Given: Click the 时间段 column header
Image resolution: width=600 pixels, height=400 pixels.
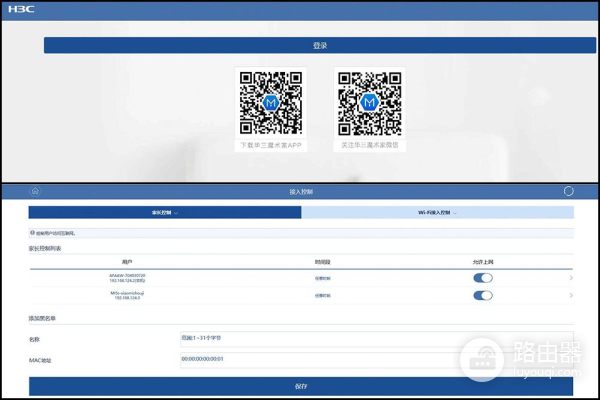Looking at the screenshot, I should pyautogui.click(x=323, y=262).
